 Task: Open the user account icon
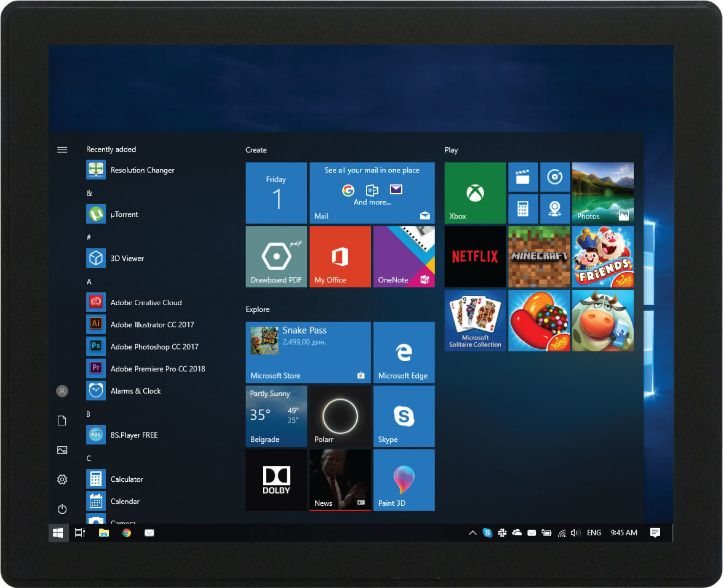click(62, 392)
